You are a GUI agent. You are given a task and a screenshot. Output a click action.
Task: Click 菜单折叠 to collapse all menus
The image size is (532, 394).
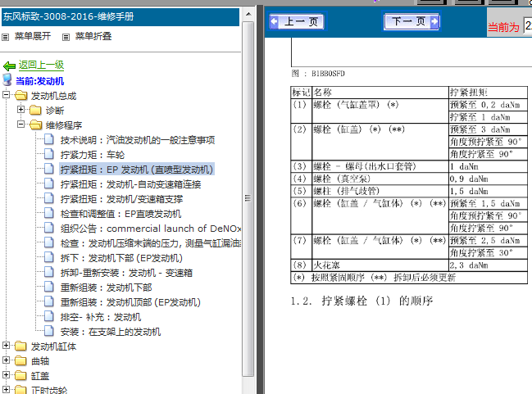pyautogui.click(x=93, y=36)
